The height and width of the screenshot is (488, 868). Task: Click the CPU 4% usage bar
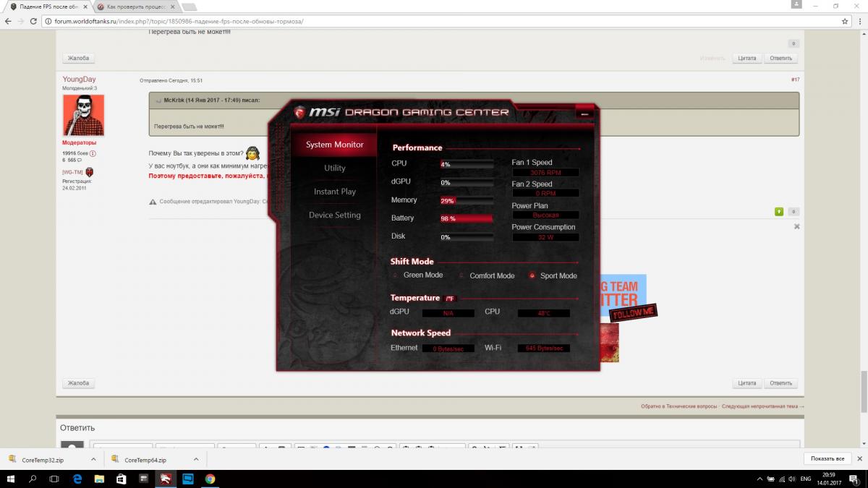coord(467,164)
